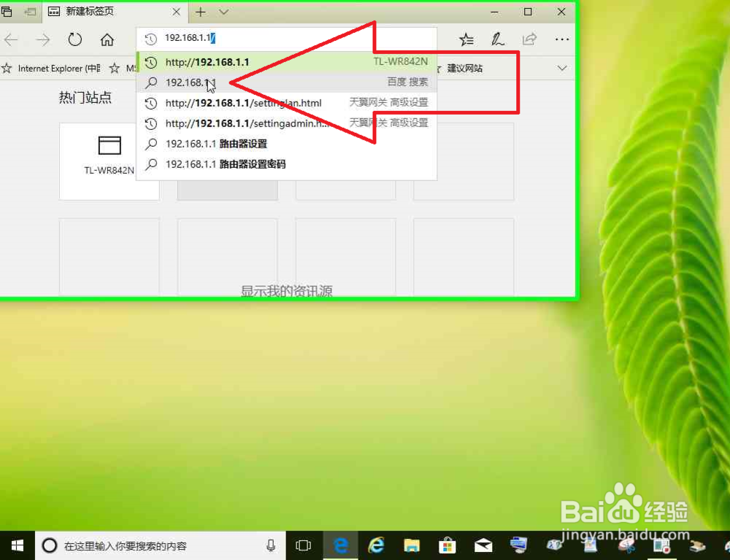Click the browser forward arrow
Viewport: 730px width, 560px height.
(43, 40)
